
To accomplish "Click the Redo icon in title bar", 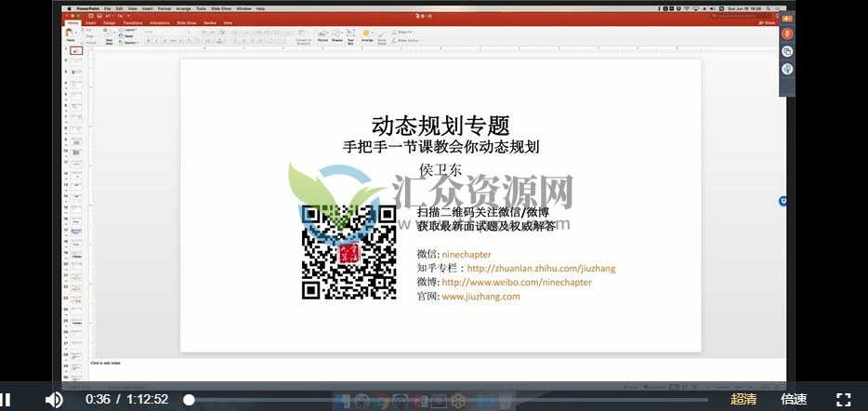I will tap(120, 16).
